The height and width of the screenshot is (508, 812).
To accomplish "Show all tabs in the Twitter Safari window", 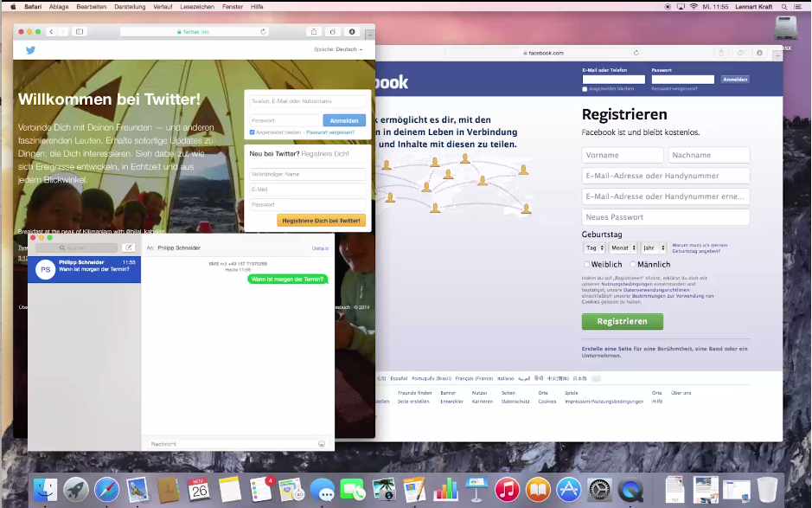I will click(x=332, y=32).
